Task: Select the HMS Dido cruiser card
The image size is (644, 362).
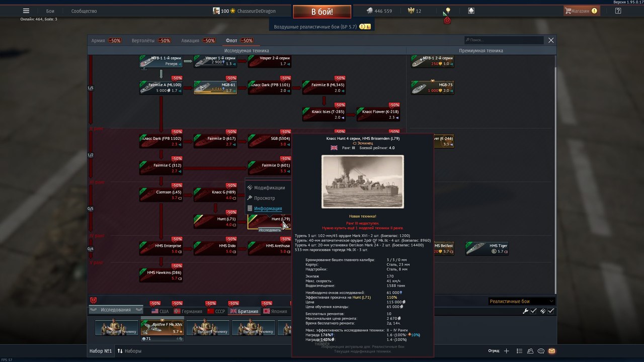Action: (215, 248)
